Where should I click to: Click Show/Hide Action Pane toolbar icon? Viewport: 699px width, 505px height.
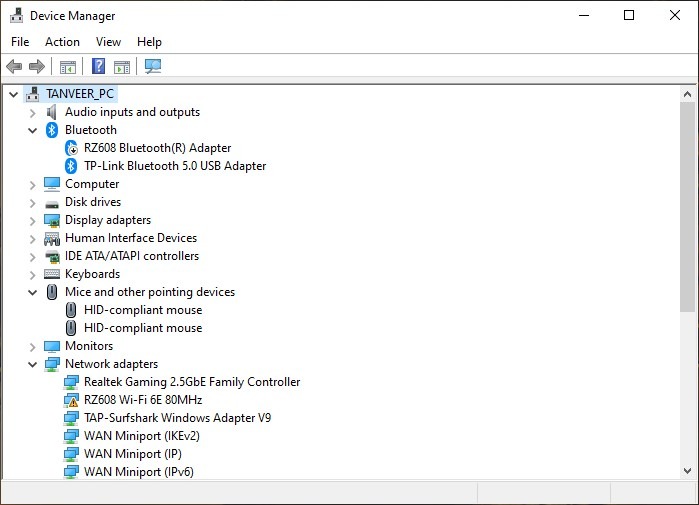tap(122, 67)
